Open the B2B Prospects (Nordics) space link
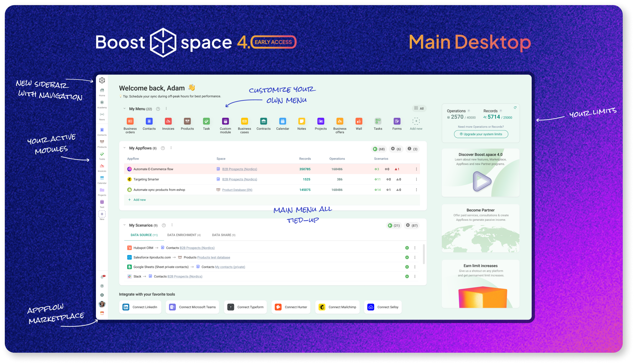 239,169
